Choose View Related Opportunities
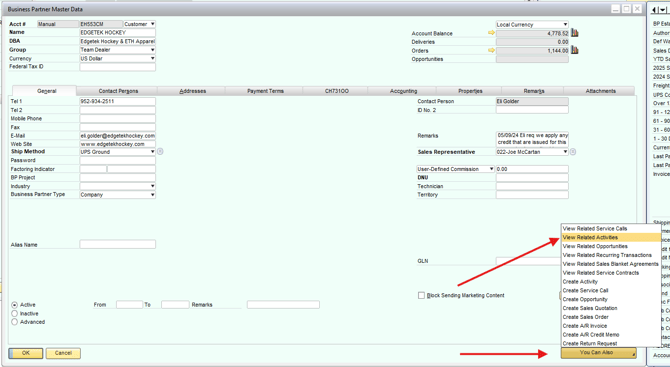 [611, 247]
